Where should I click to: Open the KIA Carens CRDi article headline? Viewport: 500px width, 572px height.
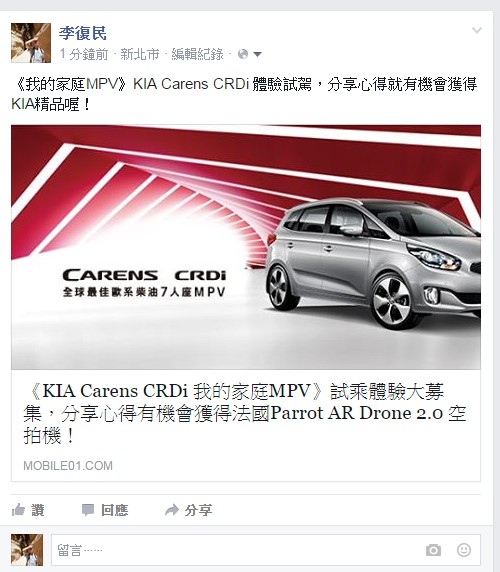(245, 413)
